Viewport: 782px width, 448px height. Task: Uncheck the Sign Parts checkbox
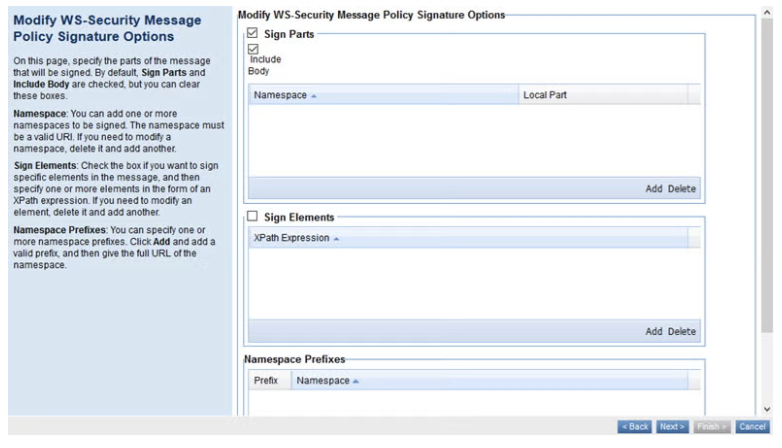coord(252,33)
